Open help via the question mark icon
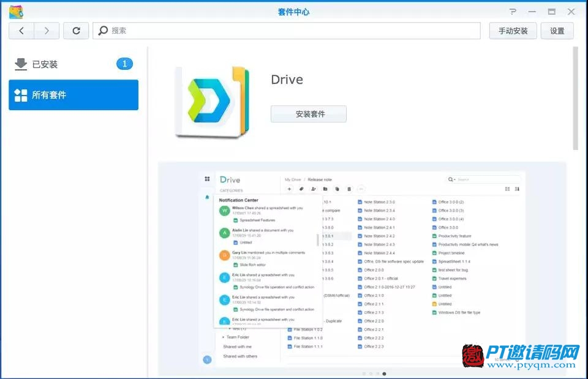This screenshot has height=379, width=588. click(513, 12)
